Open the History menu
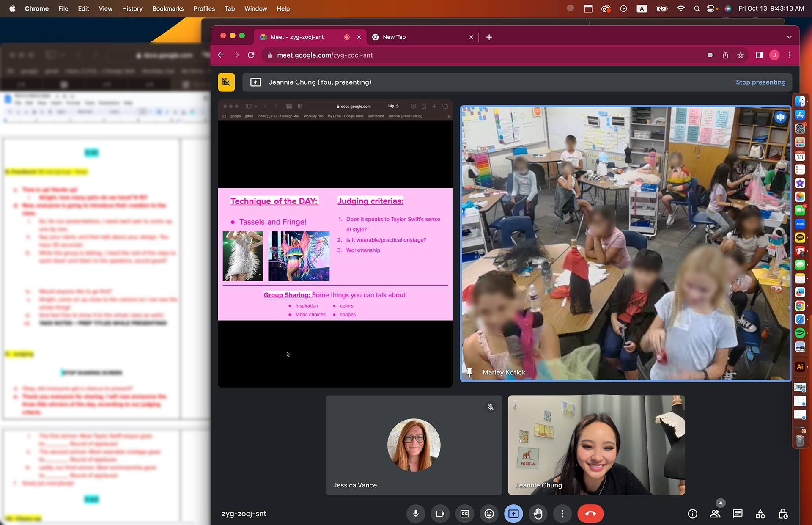The height and width of the screenshot is (525, 812). [132, 8]
